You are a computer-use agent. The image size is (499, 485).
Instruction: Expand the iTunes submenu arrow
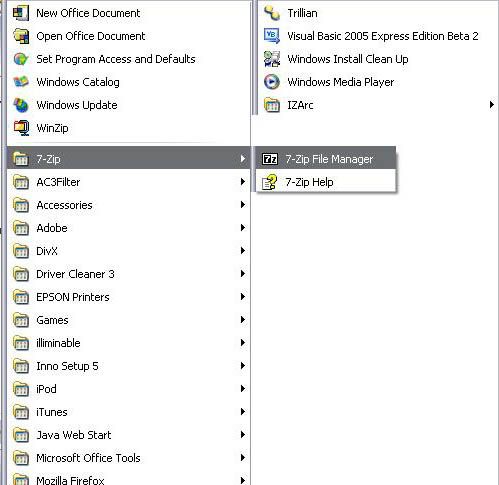(x=243, y=412)
